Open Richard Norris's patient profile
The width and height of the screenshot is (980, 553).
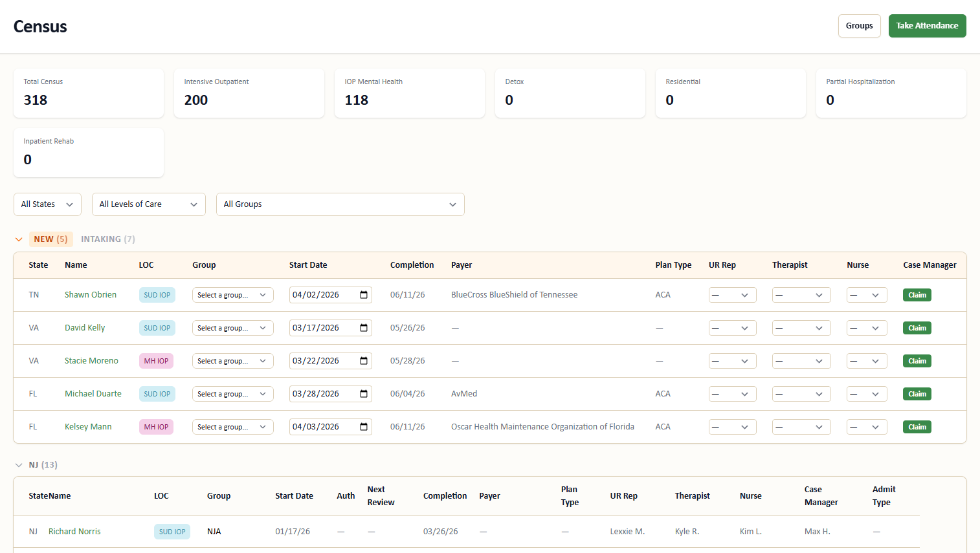(74, 531)
